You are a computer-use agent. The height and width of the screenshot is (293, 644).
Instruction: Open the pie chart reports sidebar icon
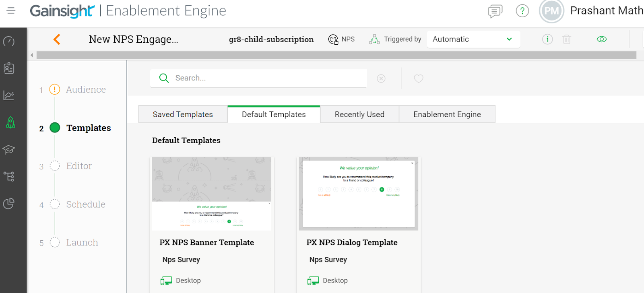(x=9, y=204)
